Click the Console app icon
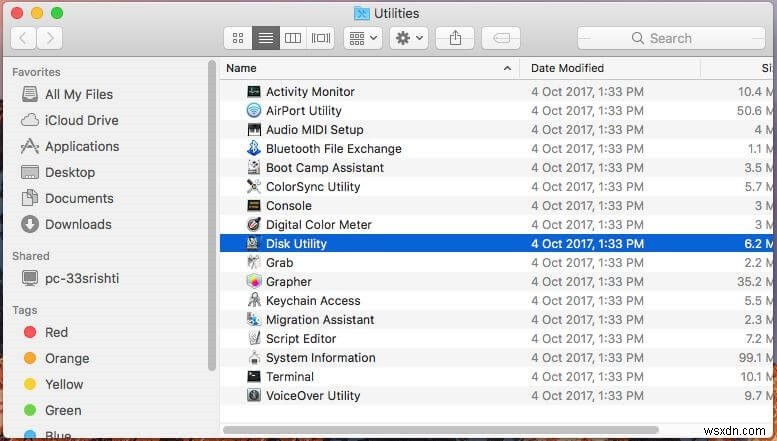 254,206
